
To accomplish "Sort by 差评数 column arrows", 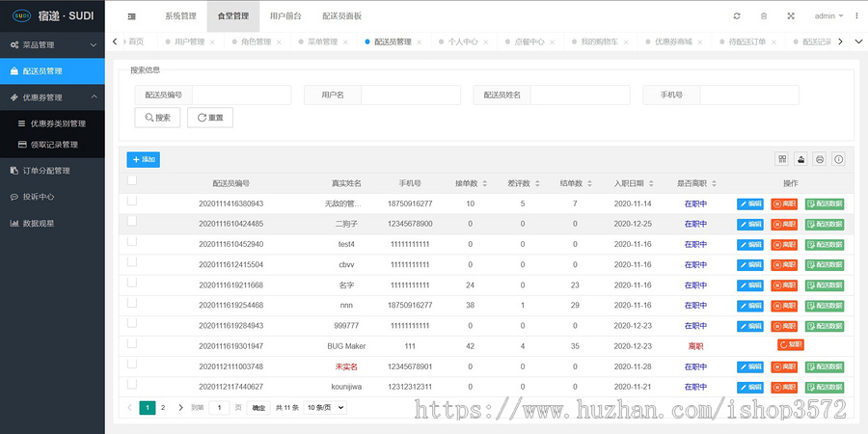I will point(537,183).
